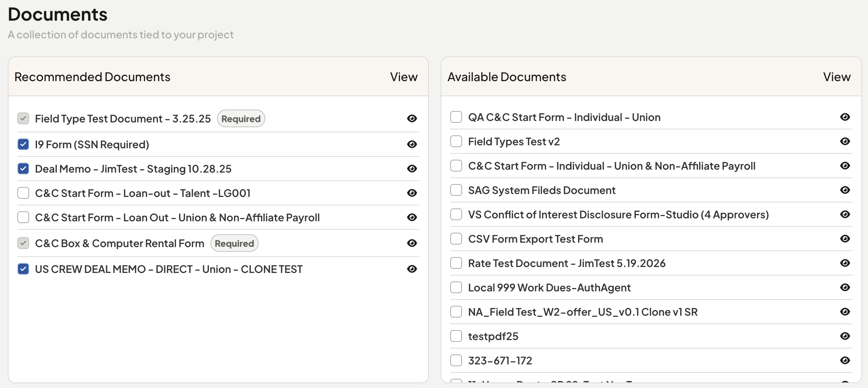This screenshot has width=868, height=388.
Task: Tick the Rate Test Document – JimTest 5.19.2026 checkbox
Action: click(x=456, y=263)
